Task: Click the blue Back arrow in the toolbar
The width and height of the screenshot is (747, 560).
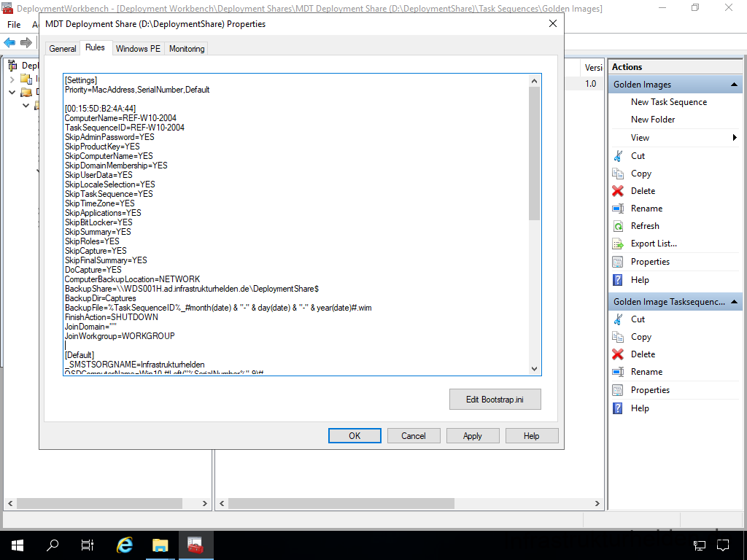Action: pos(9,43)
